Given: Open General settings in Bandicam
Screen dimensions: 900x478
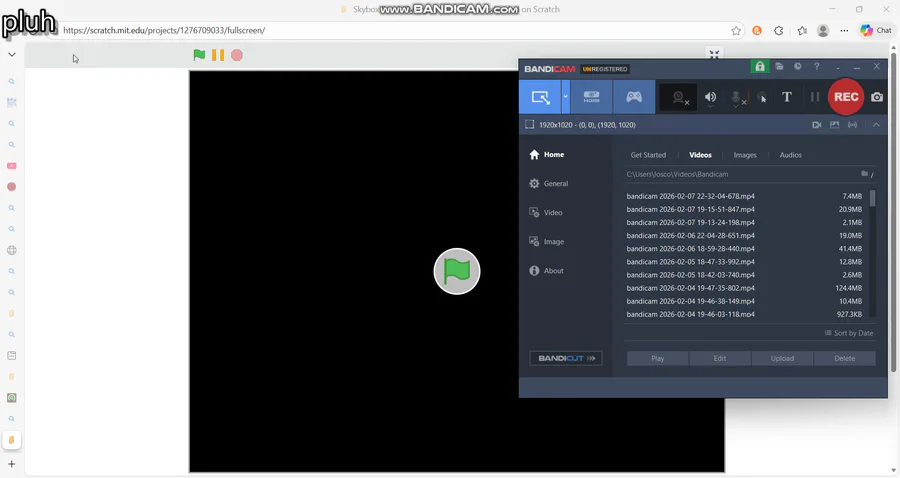Looking at the screenshot, I should pos(548,184).
